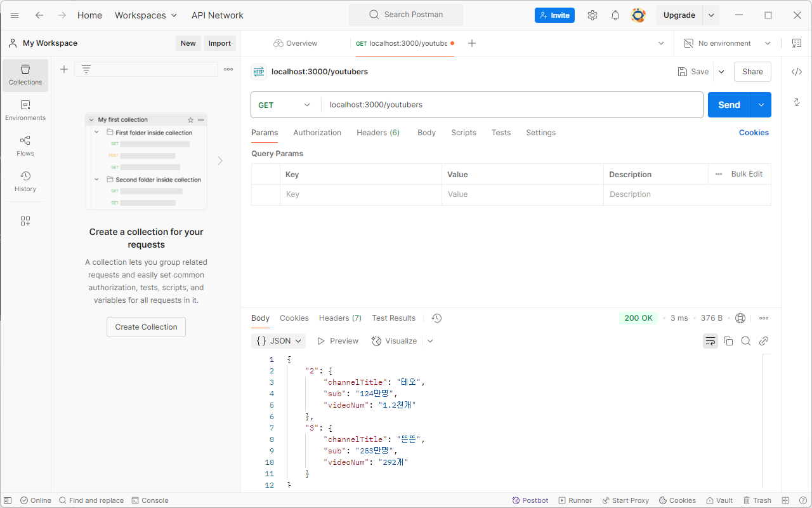Open the Overview tab
Image resolution: width=812 pixels, height=508 pixels.
pyautogui.click(x=296, y=43)
